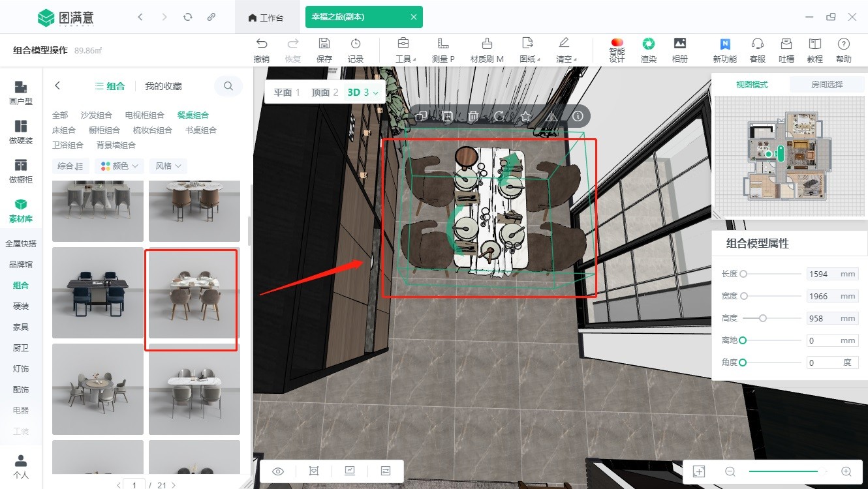Image resolution: width=868 pixels, height=489 pixels.
Task: Click the 材质刷 material brush icon
Action: pos(487,44)
